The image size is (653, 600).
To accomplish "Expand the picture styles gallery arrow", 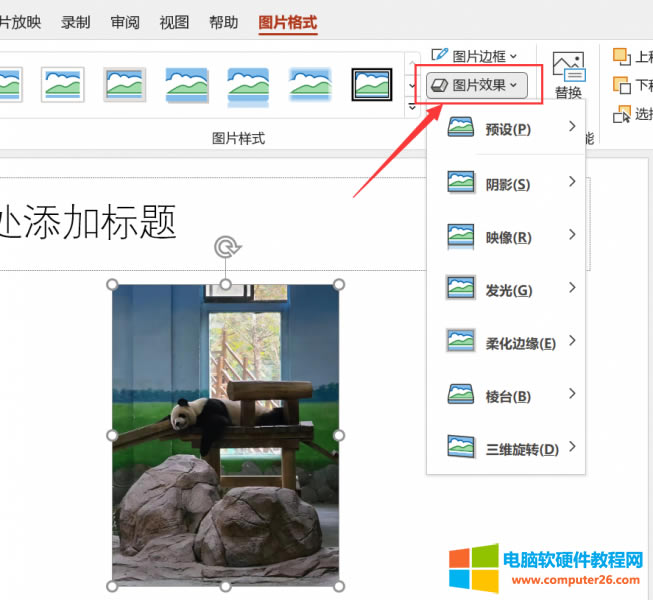I will (x=412, y=107).
